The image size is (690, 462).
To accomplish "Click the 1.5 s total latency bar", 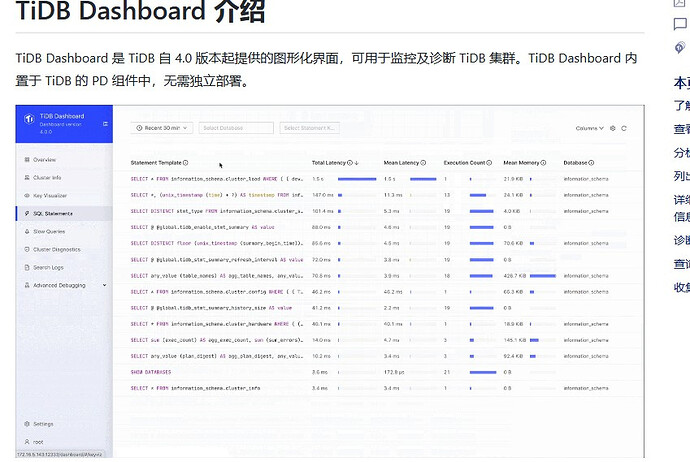I will click(x=357, y=179).
